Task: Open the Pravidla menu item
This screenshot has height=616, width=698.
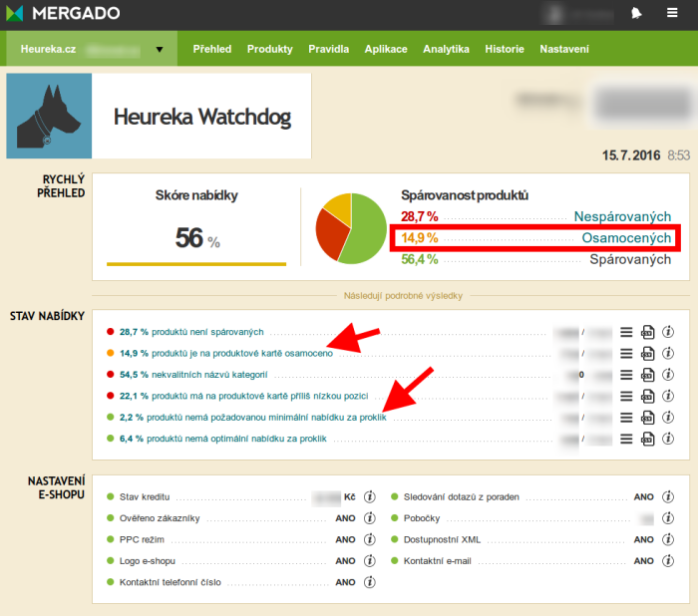Action: pos(328,49)
